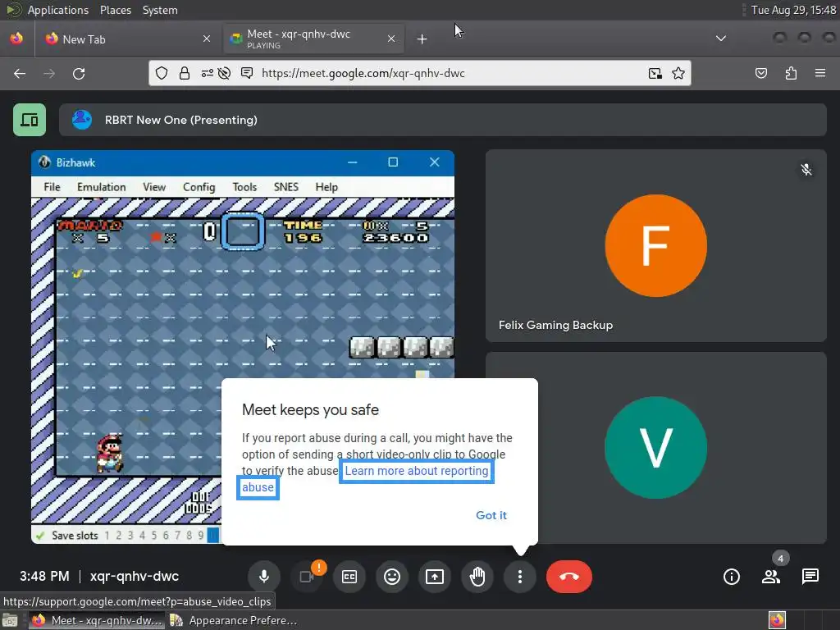The height and width of the screenshot is (630, 840).
Task: Click Emulation in shared Bizhawk window
Action: tap(101, 187)
